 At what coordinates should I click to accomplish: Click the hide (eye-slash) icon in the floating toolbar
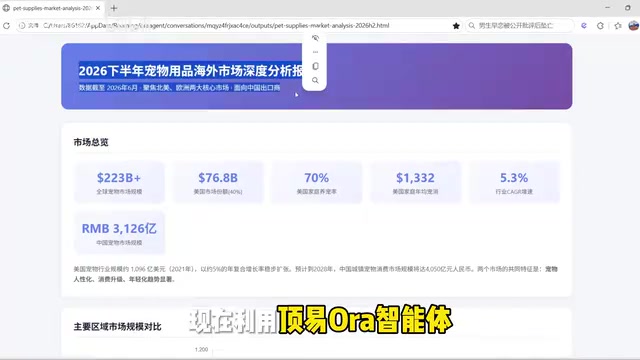tap(315, 38)
